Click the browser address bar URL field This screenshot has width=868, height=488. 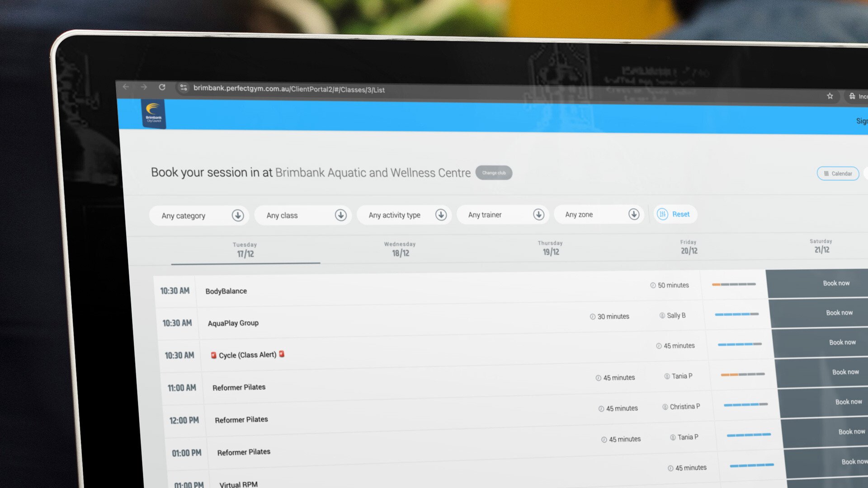point(289,89)
